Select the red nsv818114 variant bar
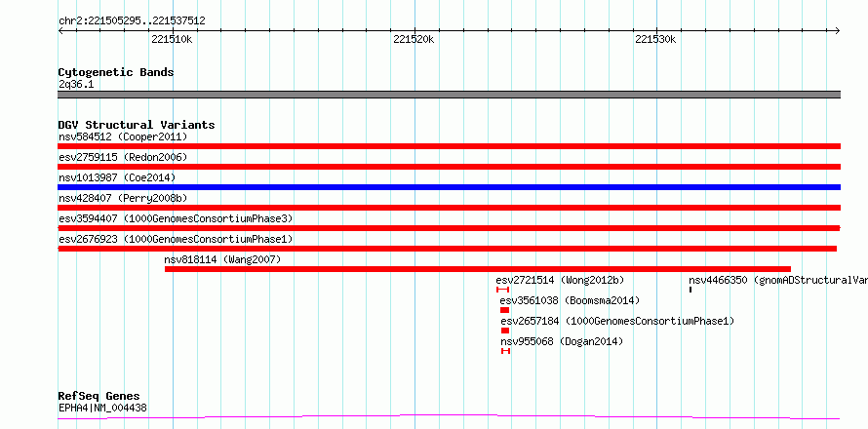This screenshot has height=429, width=868. [x=478, y=269]
